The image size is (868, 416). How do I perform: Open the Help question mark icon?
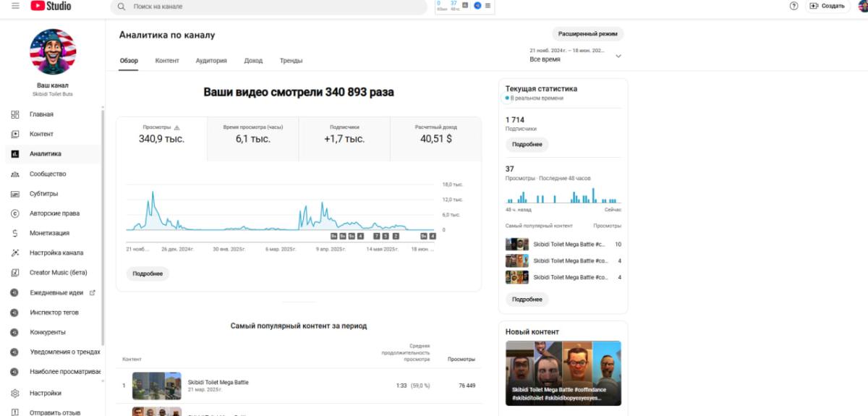coord(793,6)
